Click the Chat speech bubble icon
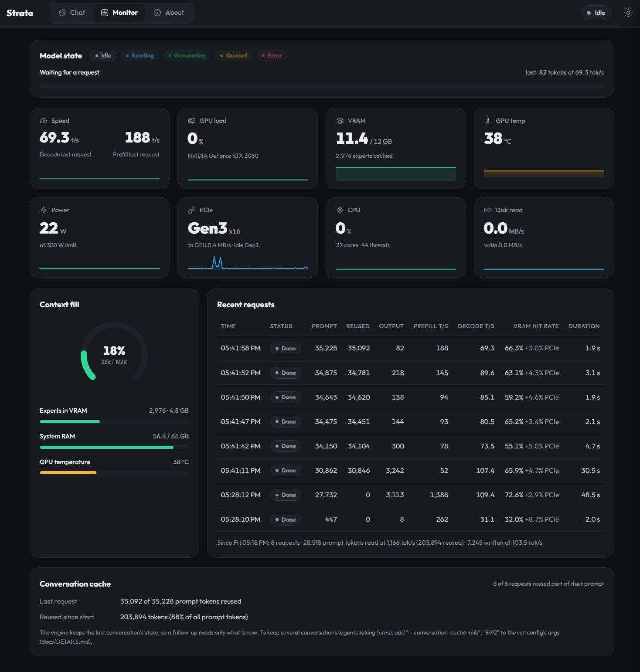The image size is (640, 672). [62, 13]
